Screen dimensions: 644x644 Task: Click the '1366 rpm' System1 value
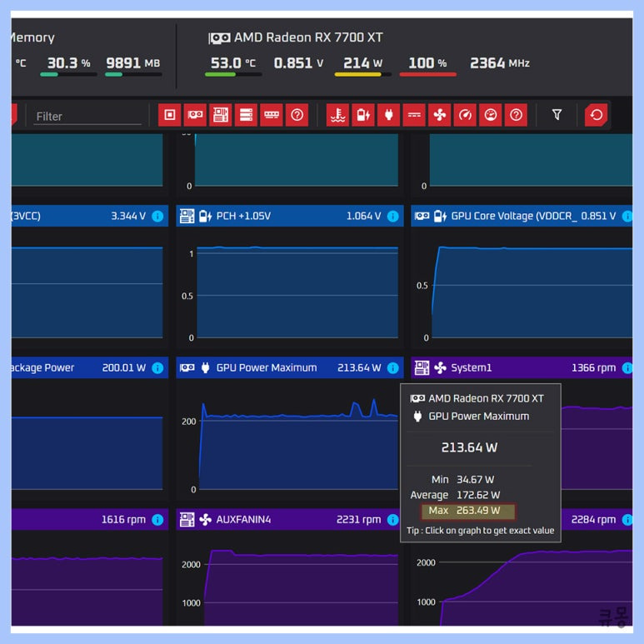pyautogui.click(x=593, y=367)
